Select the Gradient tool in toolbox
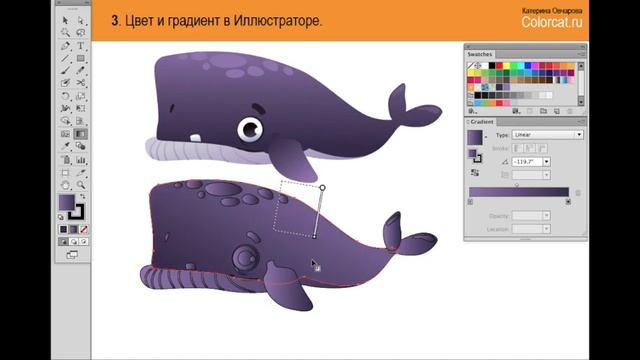 [81, 134]
